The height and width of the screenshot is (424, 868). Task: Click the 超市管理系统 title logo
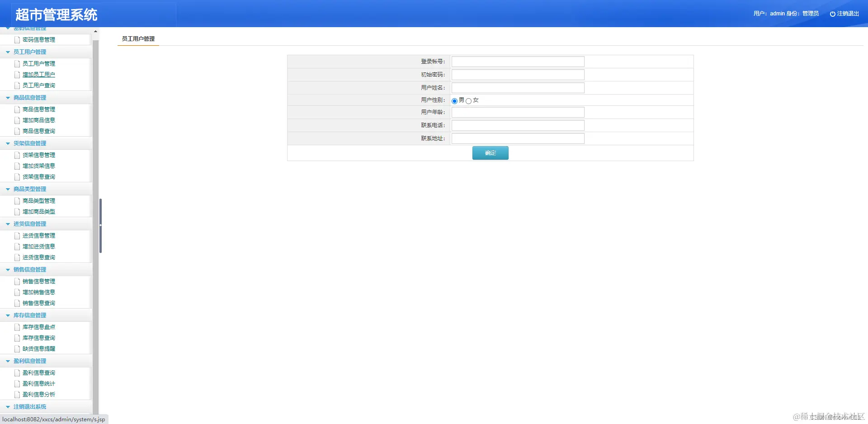(57, 15)
